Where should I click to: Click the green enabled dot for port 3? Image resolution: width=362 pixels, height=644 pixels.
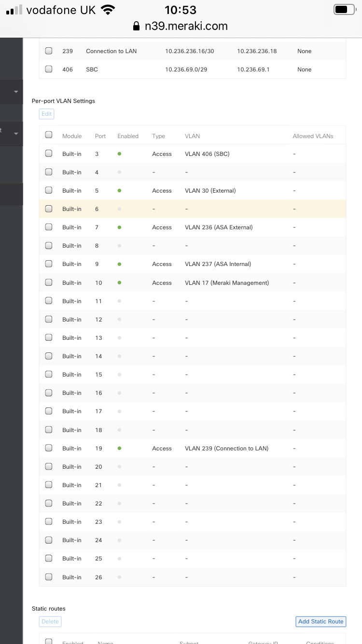click(119, 153)
